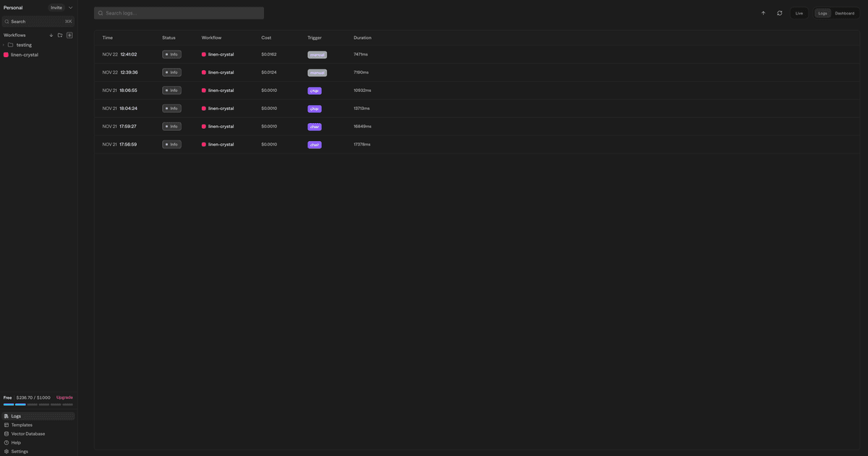
Task: Click the Help icon in the sidebar
Action: [x=7, y=442]
